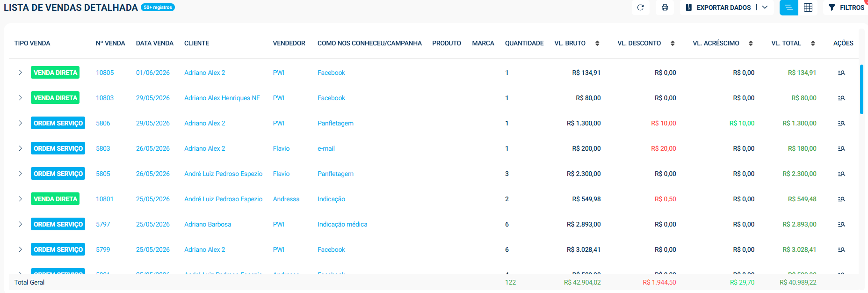The width and height of the screenshot is (868, 293).
Task: Click Como Nos Conheceu/Campanha header
Action: click(369, 43)
